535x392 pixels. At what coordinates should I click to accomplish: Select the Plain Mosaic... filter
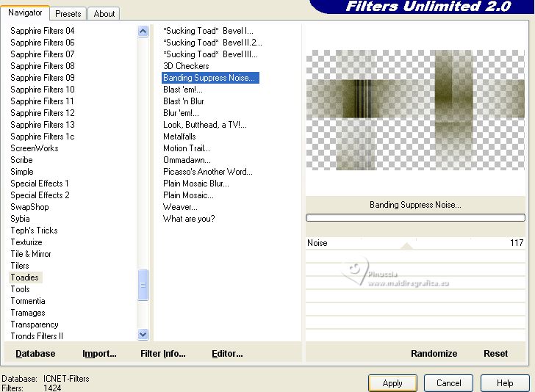tap(188, 195)
